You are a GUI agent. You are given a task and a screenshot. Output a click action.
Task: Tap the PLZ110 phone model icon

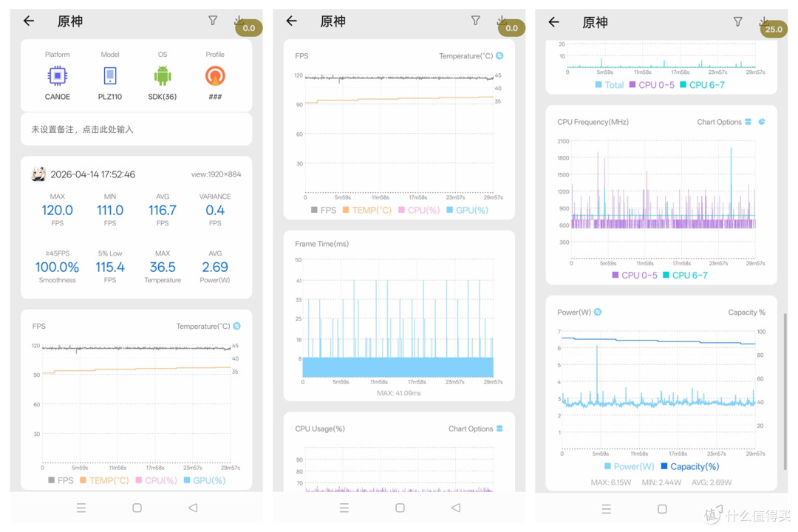pos(110,76)
